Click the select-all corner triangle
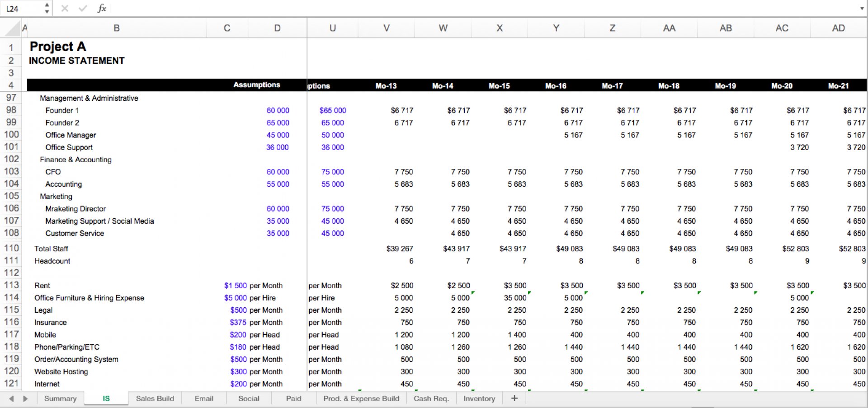 (13, 28)
